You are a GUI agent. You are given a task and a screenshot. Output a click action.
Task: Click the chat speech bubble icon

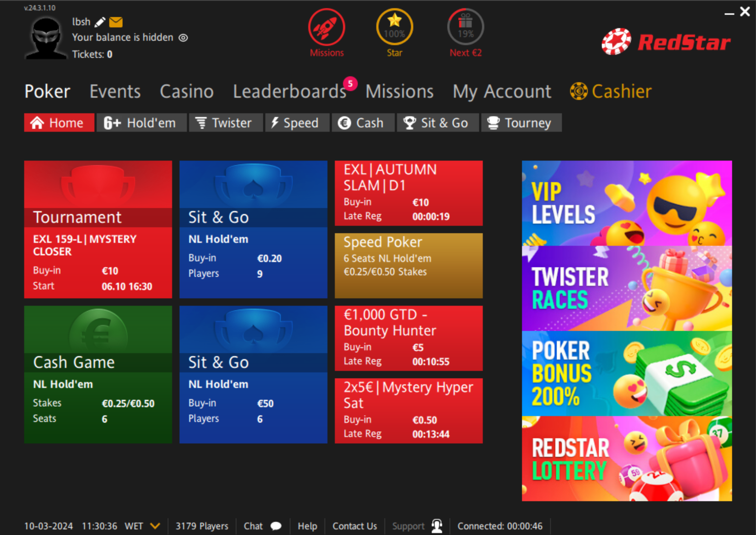276,526
